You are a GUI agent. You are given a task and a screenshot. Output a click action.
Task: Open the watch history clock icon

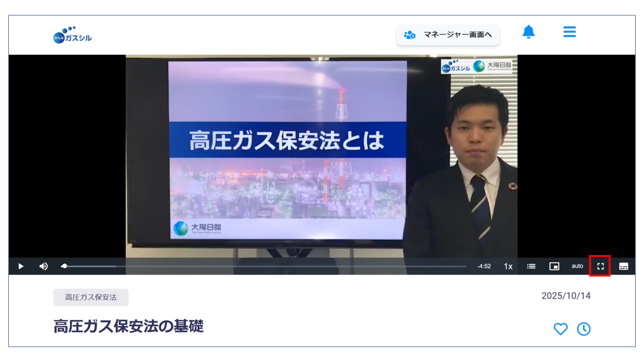[583, 329]
